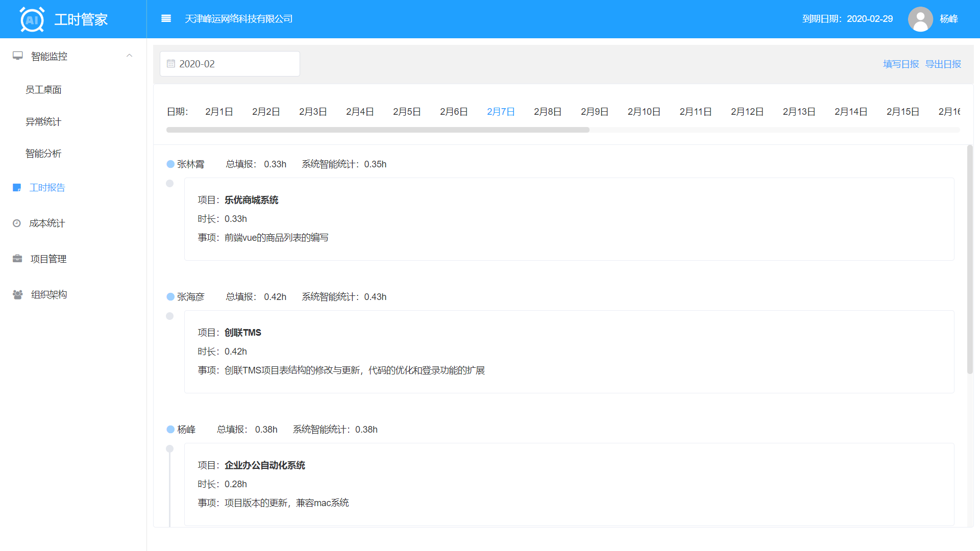Image resolution: width=980 pixels, height=551 pixels.
Task: Click the user avatar icon
Action: [920, 19]
